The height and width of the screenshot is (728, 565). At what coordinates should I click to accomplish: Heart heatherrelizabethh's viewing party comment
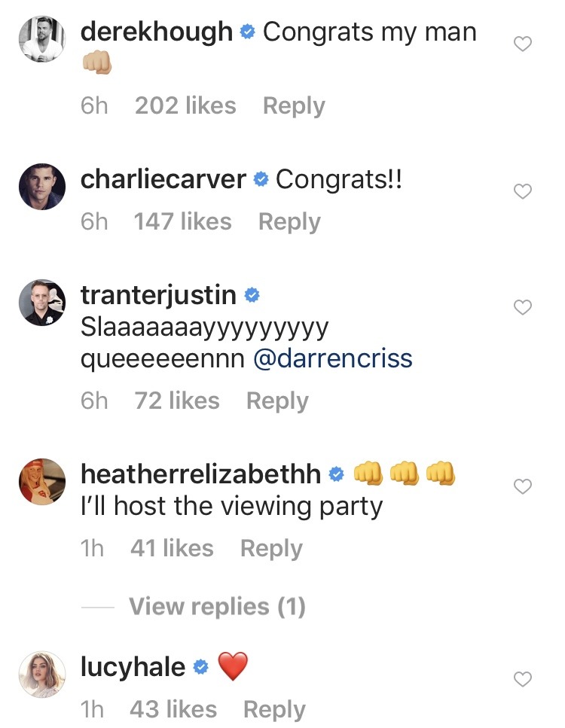coord(522,487)
